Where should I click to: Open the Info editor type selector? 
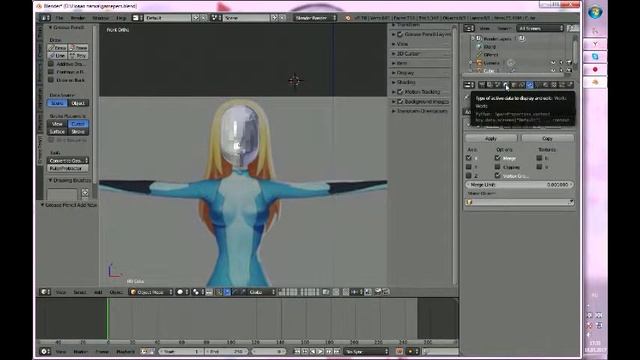(x=45, y=18)
